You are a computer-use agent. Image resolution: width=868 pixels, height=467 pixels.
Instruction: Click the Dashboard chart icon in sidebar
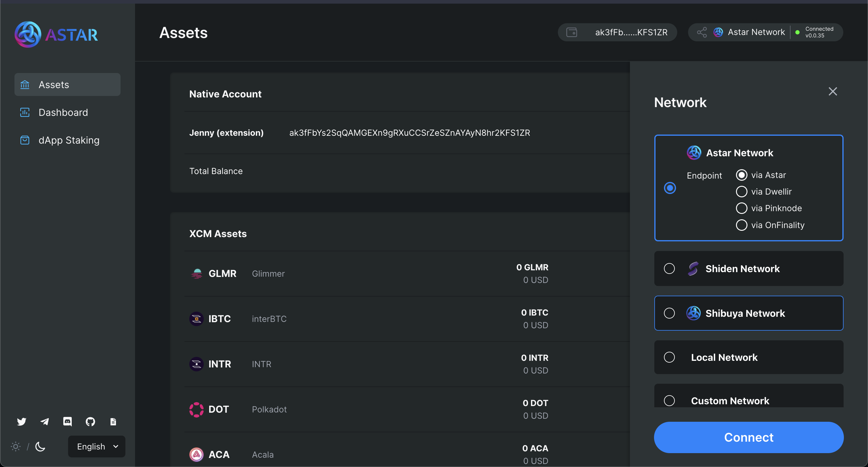click(x=25, y=112)
